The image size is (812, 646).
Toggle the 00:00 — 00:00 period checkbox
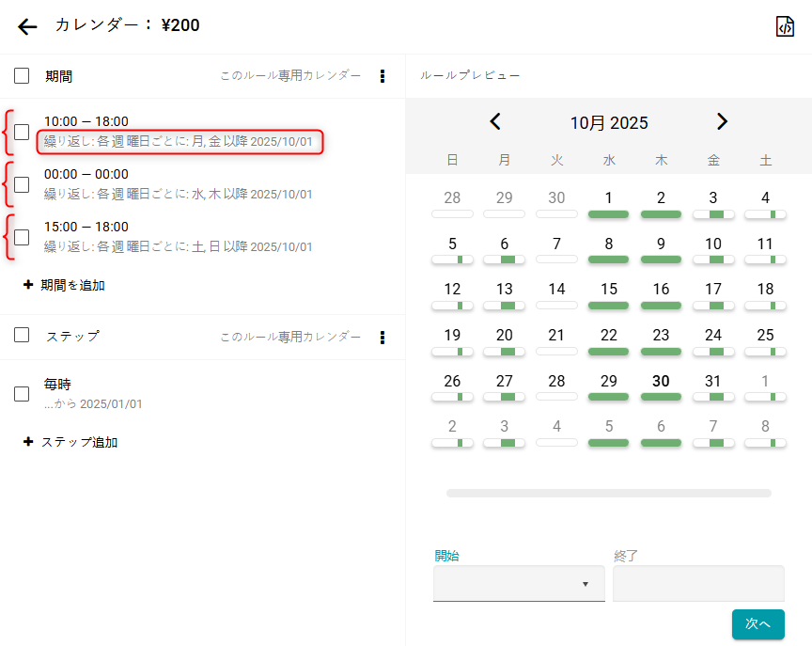22,184
